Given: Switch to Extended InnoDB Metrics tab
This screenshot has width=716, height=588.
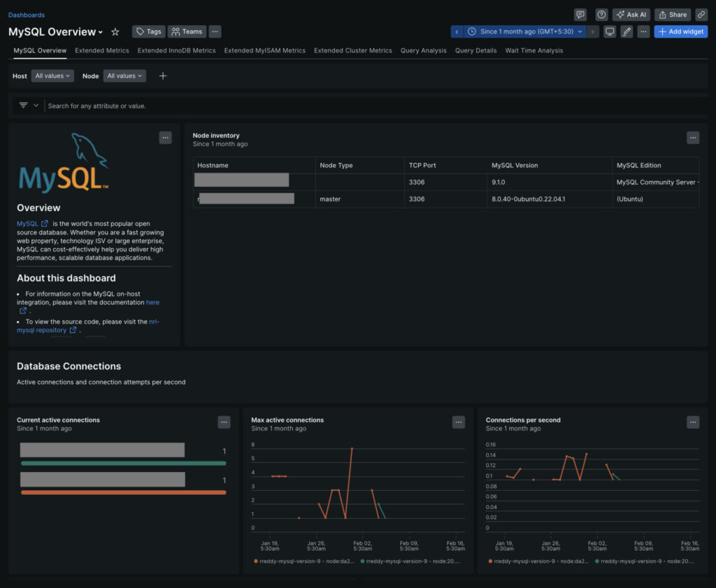Looking at the screenshot, I should coord(176,50).
